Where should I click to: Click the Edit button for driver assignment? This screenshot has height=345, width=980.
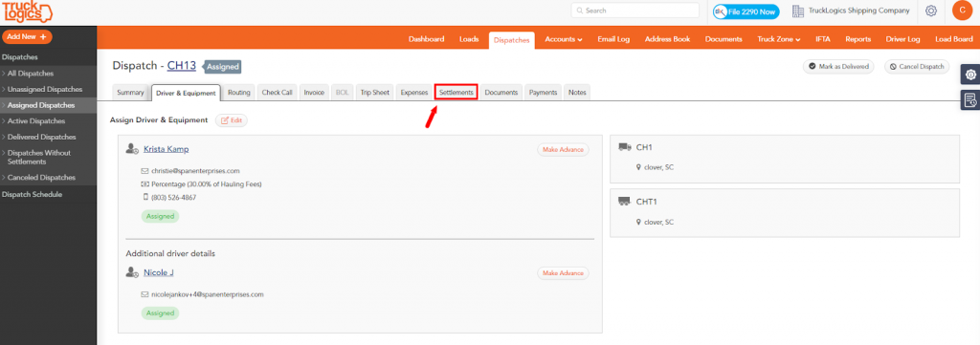click(x=232, y=120)
